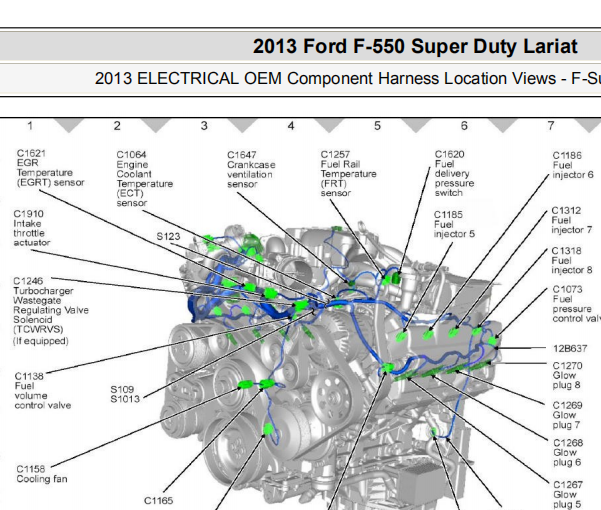Click the C1185 Fuel injector 5 label

click(x=454, y=224)
